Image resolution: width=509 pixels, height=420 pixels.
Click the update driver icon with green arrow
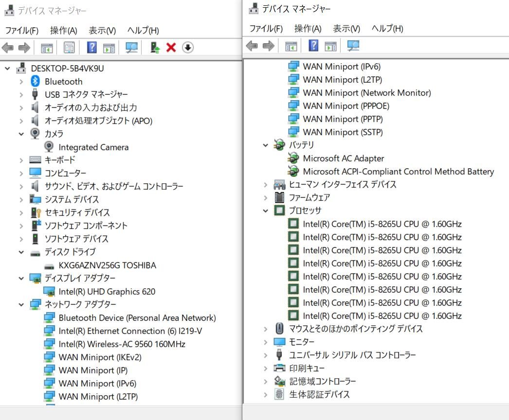click(x=155, y=47)
